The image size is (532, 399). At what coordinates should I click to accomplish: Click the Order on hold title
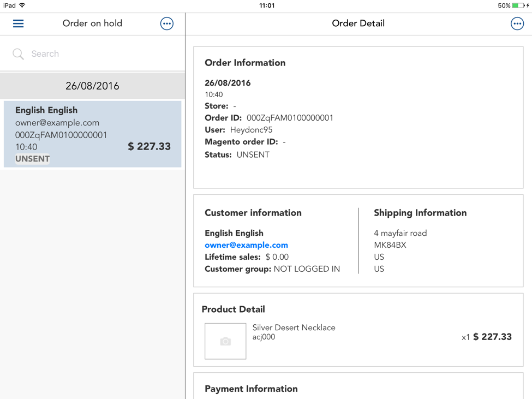[x=92, y=23]
